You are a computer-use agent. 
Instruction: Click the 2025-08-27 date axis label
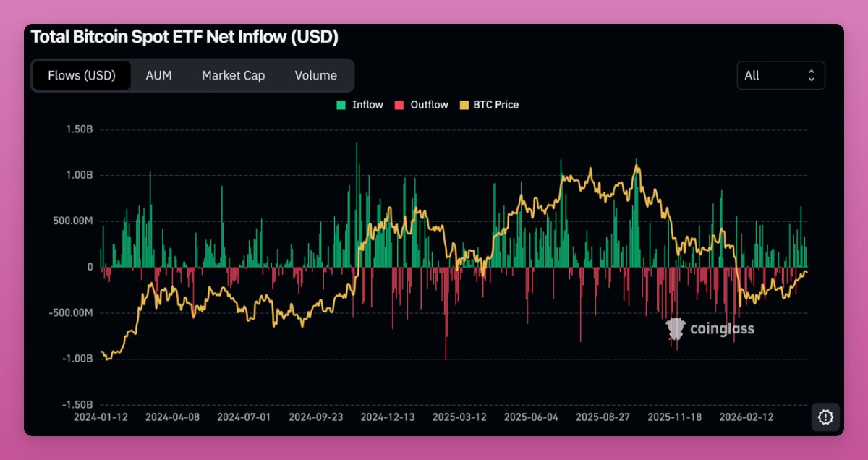click(603, 417)
